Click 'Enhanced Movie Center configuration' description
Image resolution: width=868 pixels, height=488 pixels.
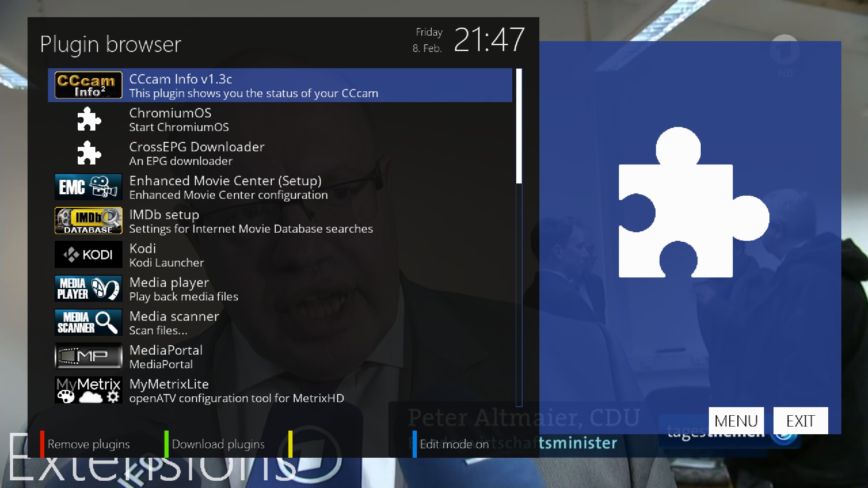(x=228, y=195)
